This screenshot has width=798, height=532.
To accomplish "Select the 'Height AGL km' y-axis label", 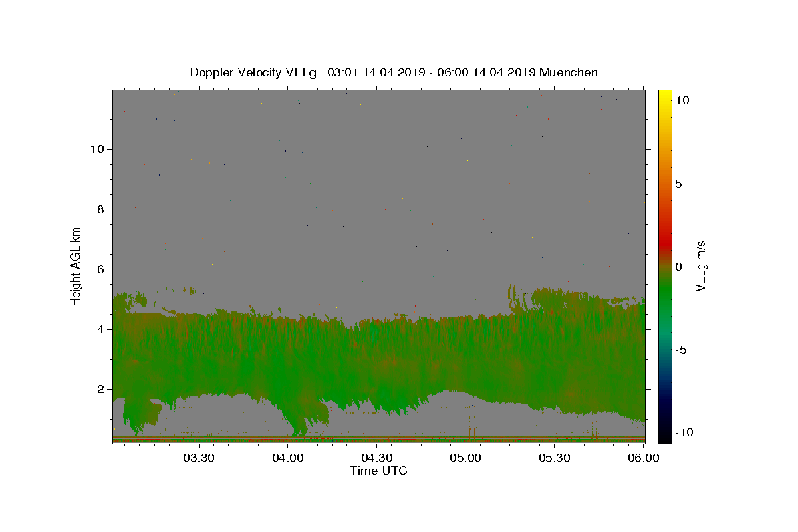I will pos(76,266).
